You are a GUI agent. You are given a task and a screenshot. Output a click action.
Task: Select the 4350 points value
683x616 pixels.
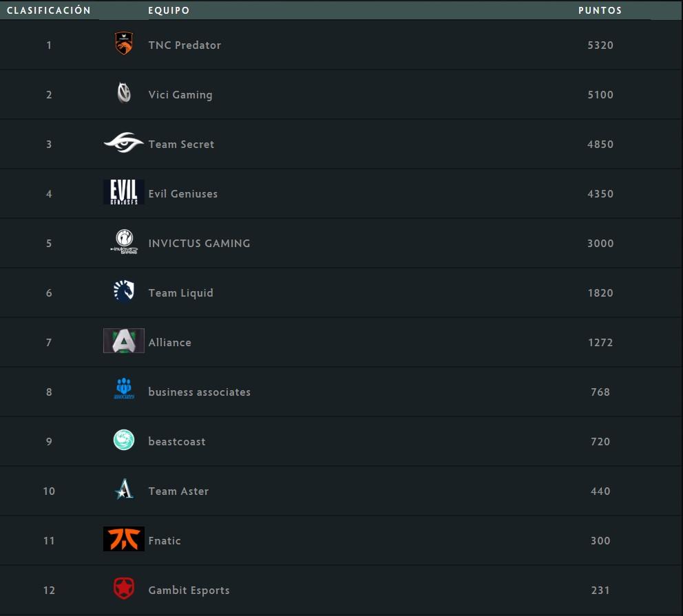pos(600,193)
